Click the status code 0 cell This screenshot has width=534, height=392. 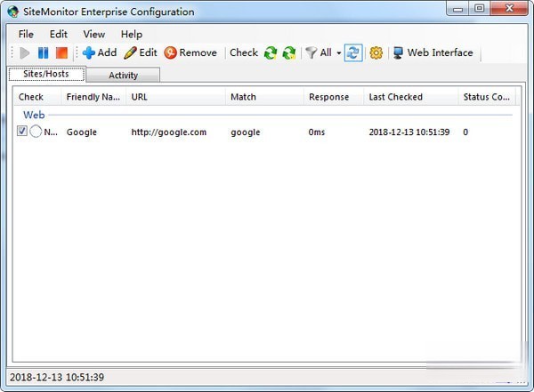465,132
